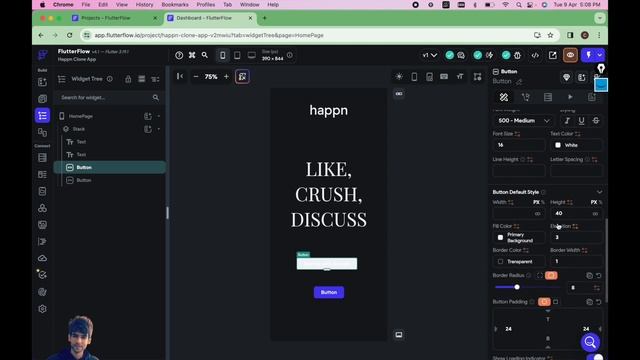Screen dimensions: 640x360
Task: Switch canvas to desktop device view
Action: (251, 55)
